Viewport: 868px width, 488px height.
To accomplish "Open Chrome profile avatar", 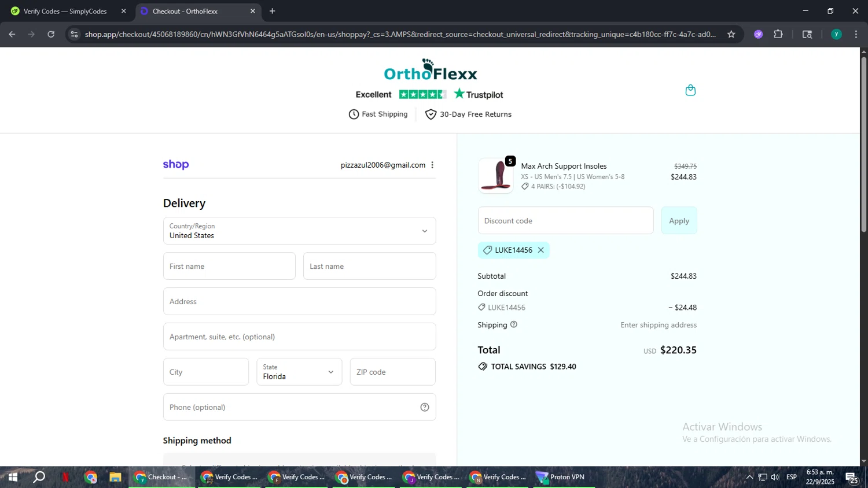I will click(836, 34).
